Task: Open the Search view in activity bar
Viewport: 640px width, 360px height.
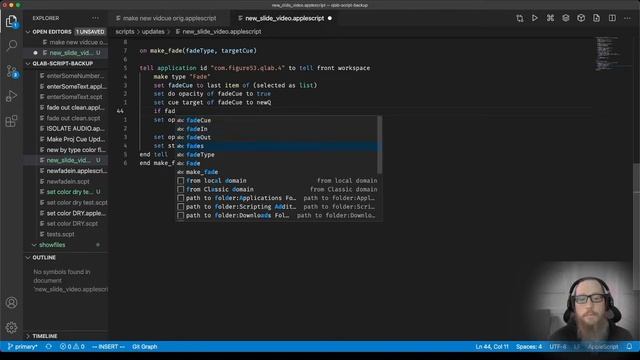Action: point(11,45)
